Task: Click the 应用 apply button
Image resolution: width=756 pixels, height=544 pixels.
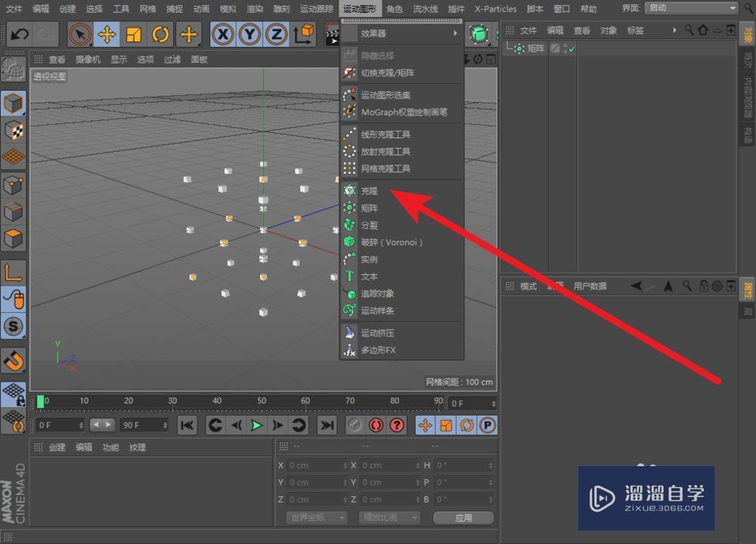Action: click(x=463, y=518)
